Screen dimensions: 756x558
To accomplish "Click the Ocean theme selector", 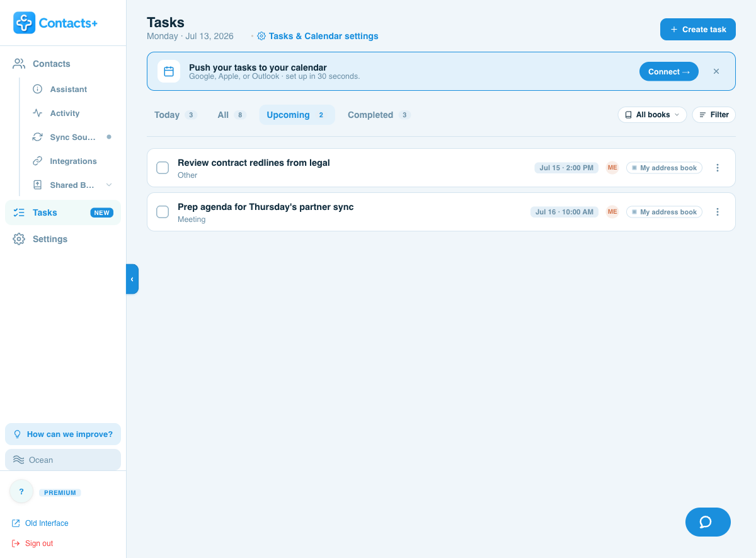I will pos(63,460).
